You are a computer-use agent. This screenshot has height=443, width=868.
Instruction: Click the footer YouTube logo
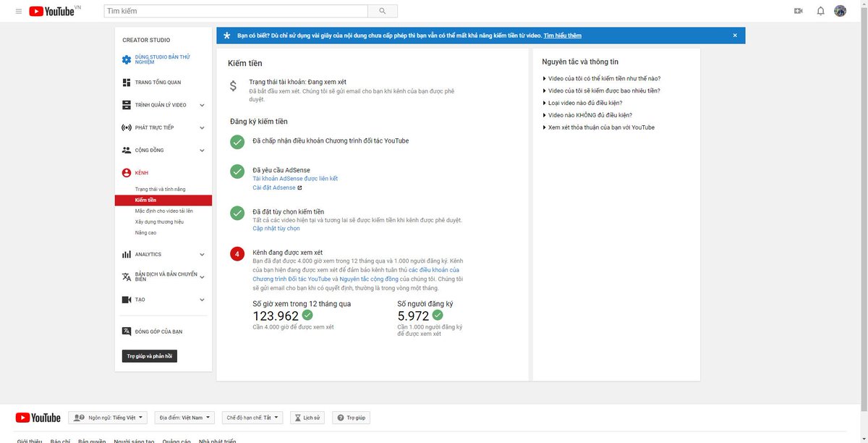[x=38, y=418]
